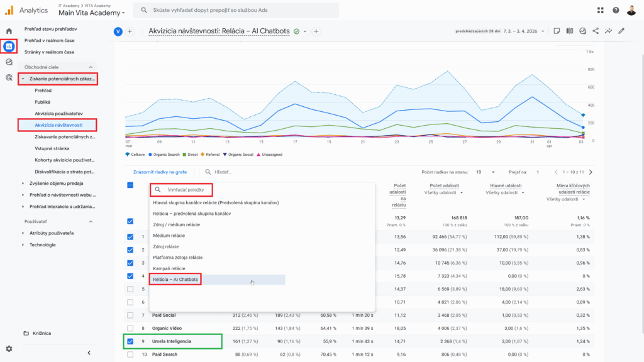Open the report title dropdown arrow
Viewport: 644px width, 362px height.
305,31
